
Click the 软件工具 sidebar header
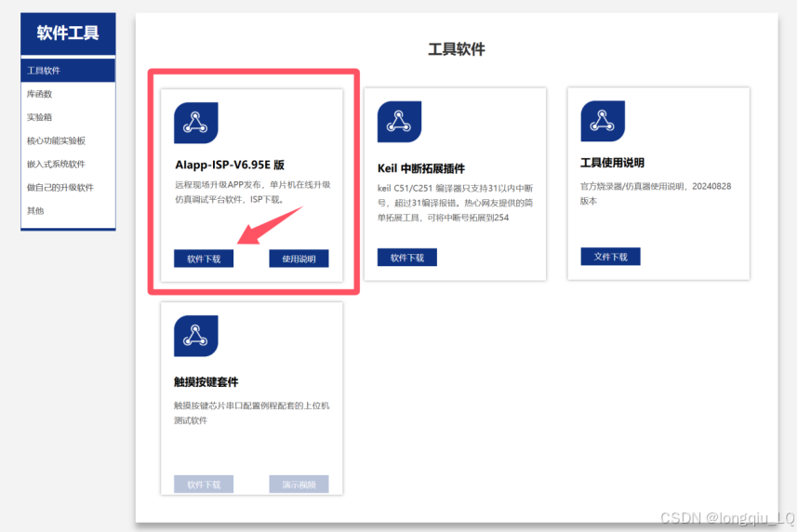coord(68,33)
